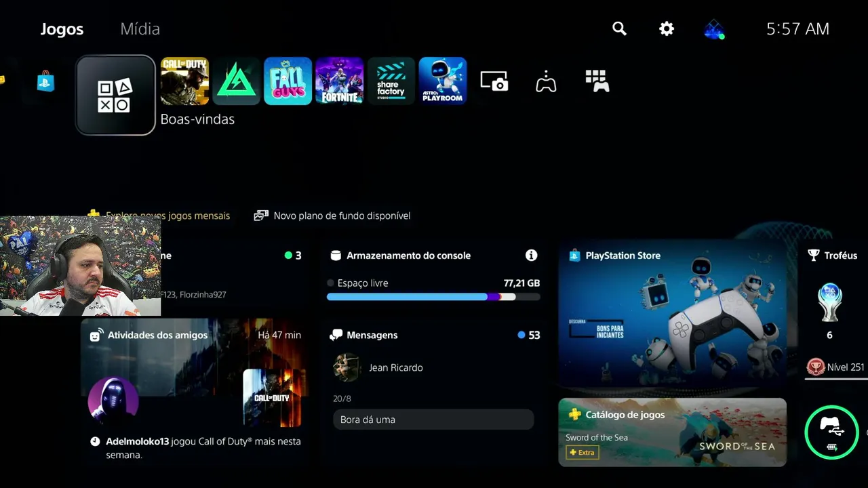Open the Share Factory Studio tile
Image resolution: width=868 pixels, height=488 pixels.
pos(391,81)
